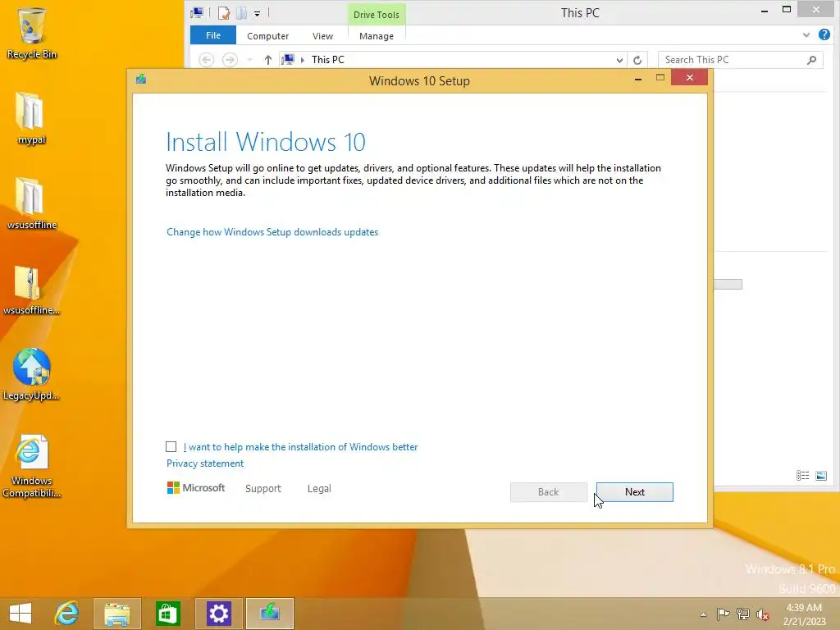The width and height of the screenshot is (840, 630).
Task: Minimize the Windows 10 Setup window
Action: [x=638, y=79]
